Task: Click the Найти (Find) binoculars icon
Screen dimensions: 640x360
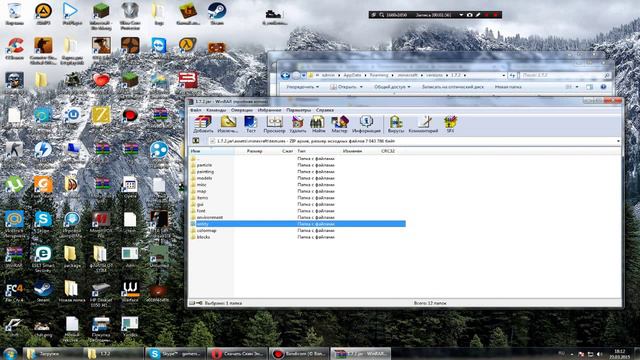Action: (x=318, y=124)
